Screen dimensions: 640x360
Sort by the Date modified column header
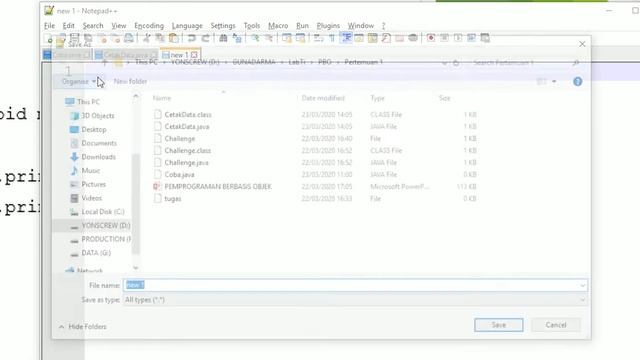coord(323,98)
